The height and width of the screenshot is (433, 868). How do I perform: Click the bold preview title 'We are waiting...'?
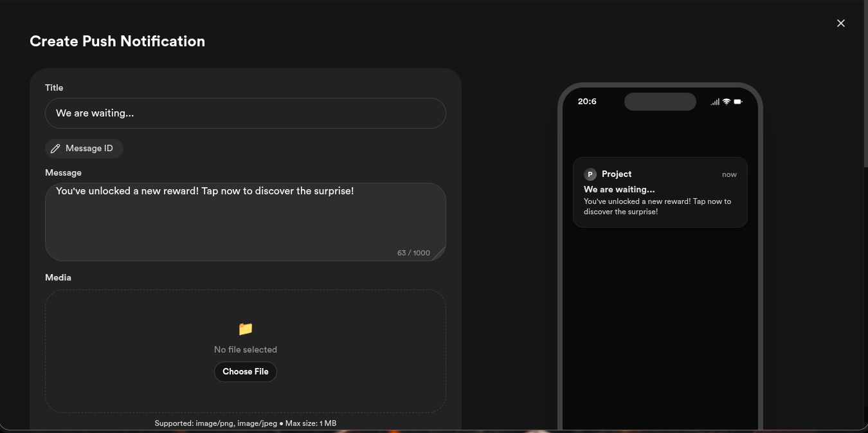coord(619,189)
